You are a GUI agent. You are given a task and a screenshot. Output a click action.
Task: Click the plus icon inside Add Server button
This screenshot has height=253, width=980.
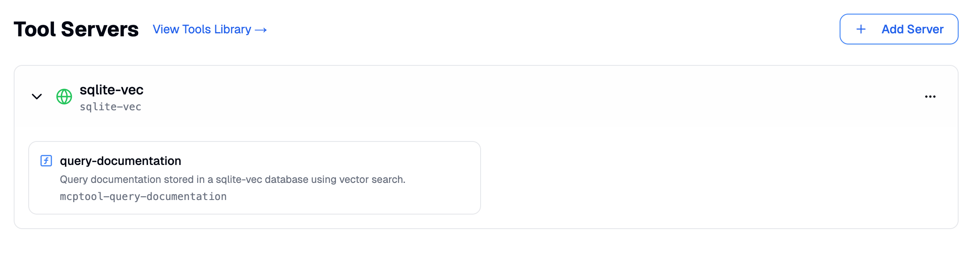click(860, 29)
